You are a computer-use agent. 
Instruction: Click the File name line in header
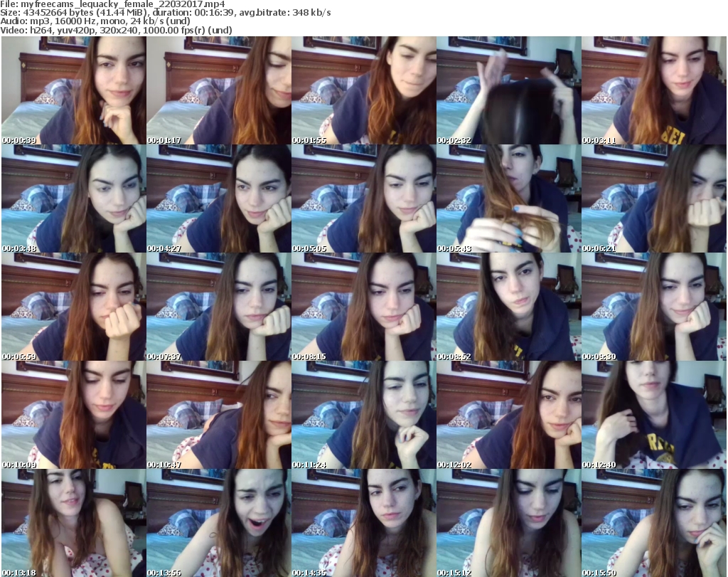(x=112, y=4)
